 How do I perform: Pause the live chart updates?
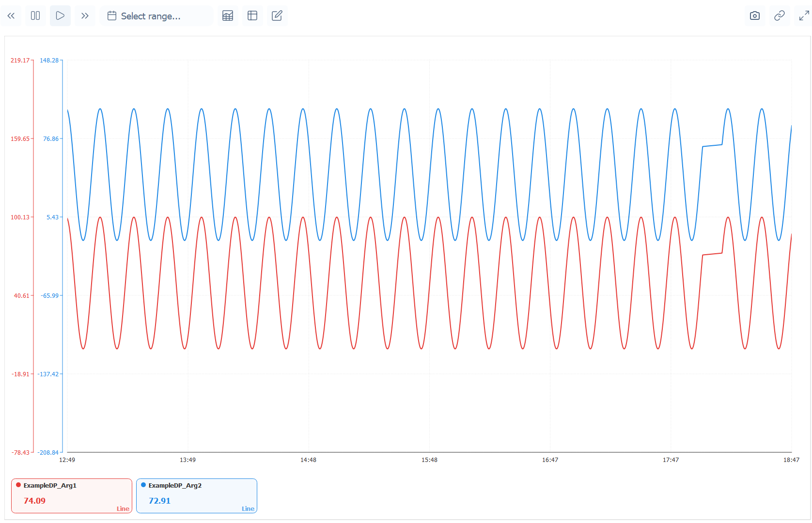tap(35, 16)
